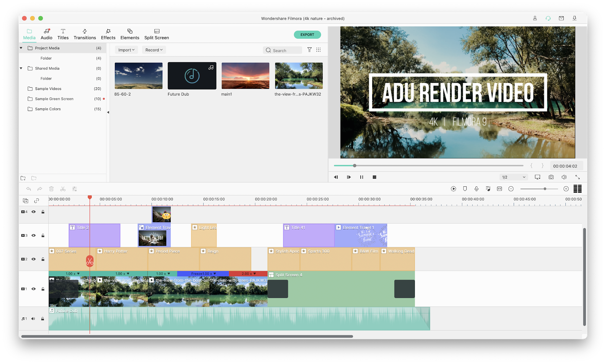Record voiceover with microphone icon

476,189
